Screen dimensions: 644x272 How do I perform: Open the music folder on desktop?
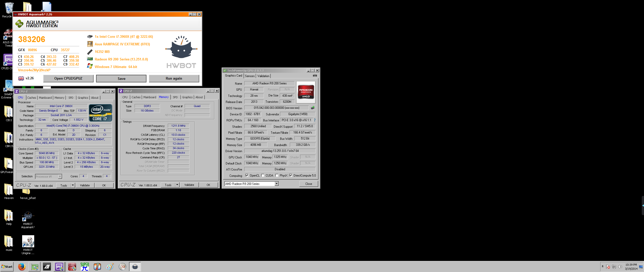pos(9,243)
